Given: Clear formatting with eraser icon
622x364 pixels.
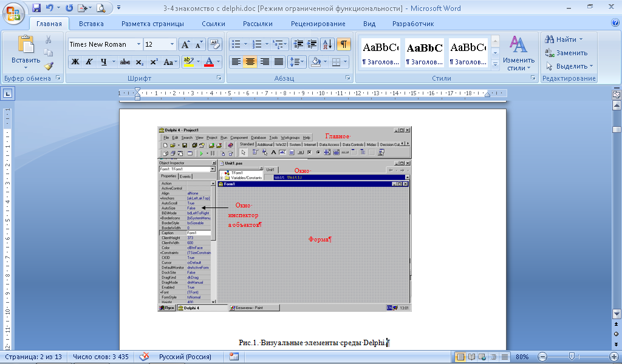Looking at the screenshot, I should pyautogui.click(x=214, y=44).
